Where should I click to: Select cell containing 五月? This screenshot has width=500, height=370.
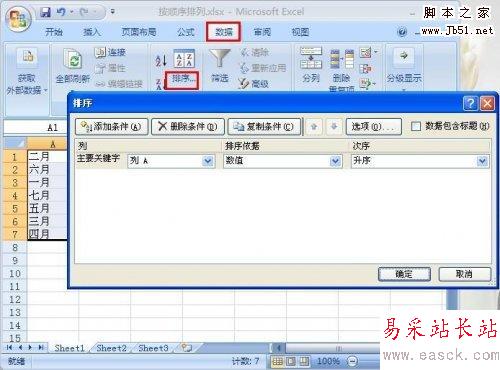coord(47,209)
